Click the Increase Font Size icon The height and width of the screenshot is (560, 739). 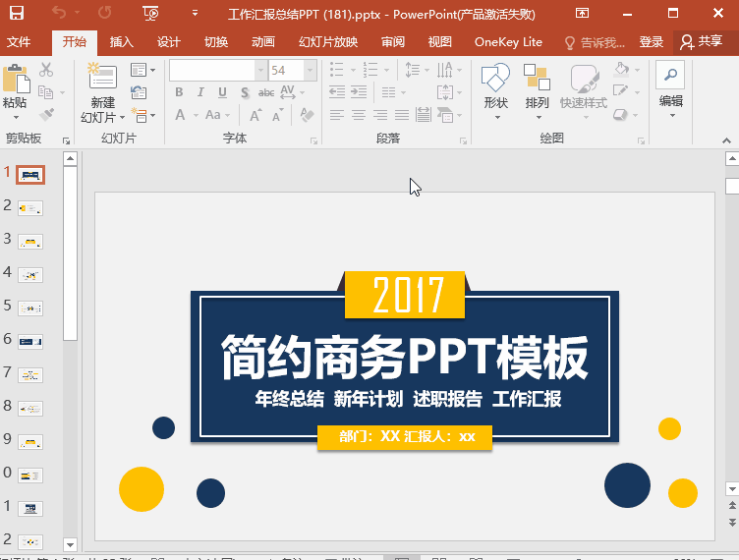pyautogui.click(x=255, y=114)
